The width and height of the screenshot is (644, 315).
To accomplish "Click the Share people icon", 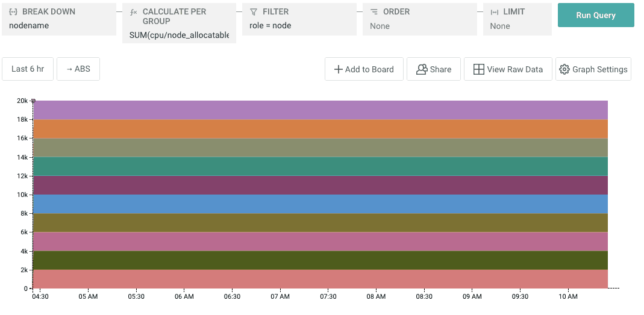I will point(422,69).
